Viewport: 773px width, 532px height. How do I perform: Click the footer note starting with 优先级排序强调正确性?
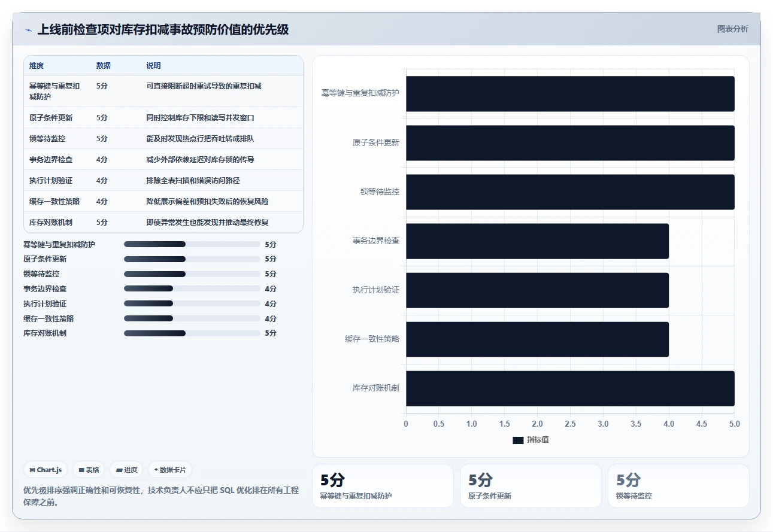pos(161,496)
